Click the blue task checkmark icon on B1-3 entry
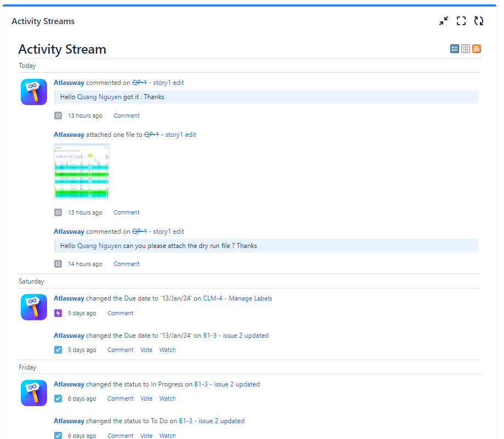 (58, 349)
